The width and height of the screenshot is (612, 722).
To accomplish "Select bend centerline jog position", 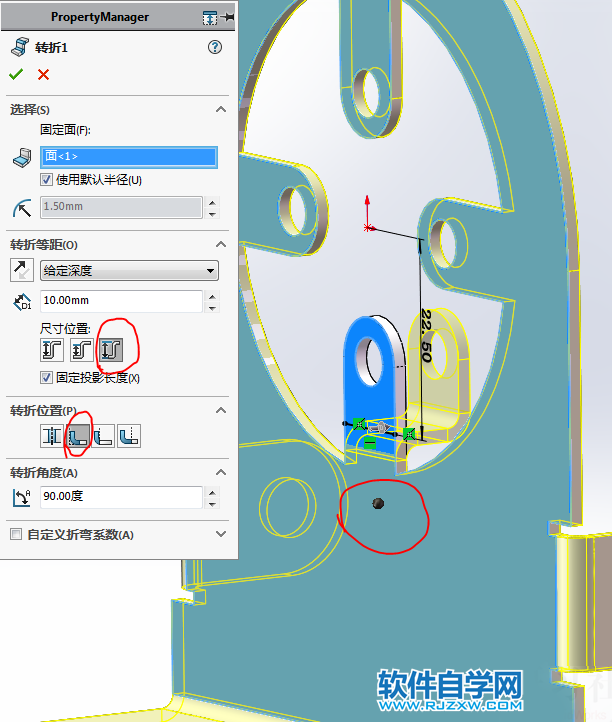I will pos(52,436).
